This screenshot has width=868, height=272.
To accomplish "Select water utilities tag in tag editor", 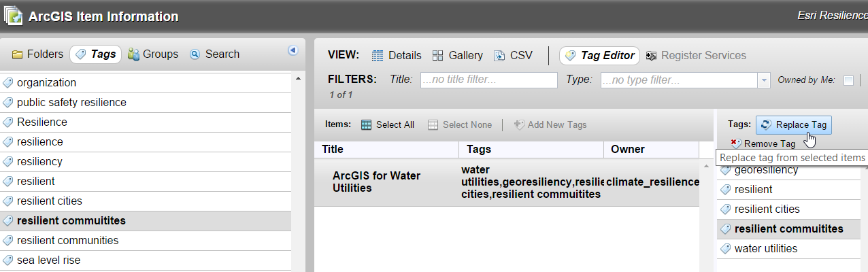I will click(766, 249).
